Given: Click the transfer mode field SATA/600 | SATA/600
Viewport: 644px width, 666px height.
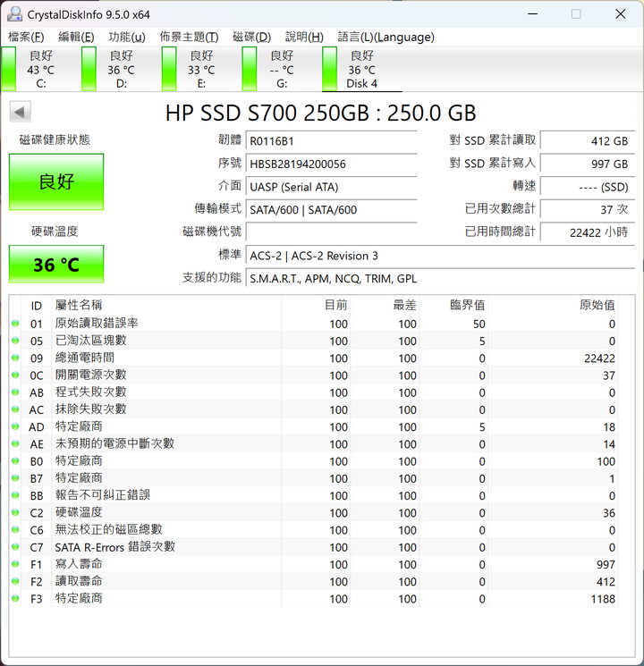Looking at the screenshot, I should click(x=331, y=210).
